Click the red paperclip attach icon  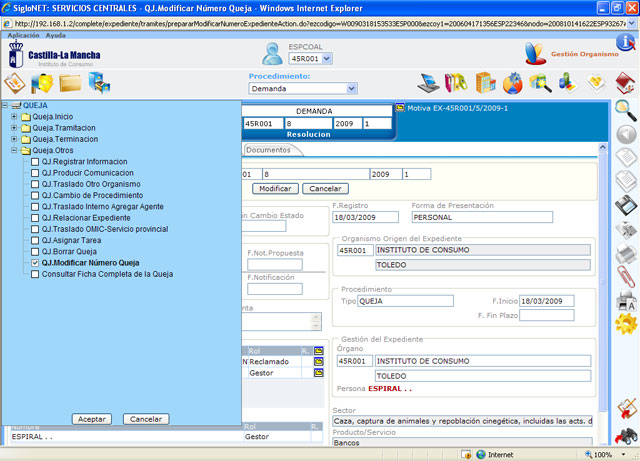pyautogui.click(x=626, y=276)
